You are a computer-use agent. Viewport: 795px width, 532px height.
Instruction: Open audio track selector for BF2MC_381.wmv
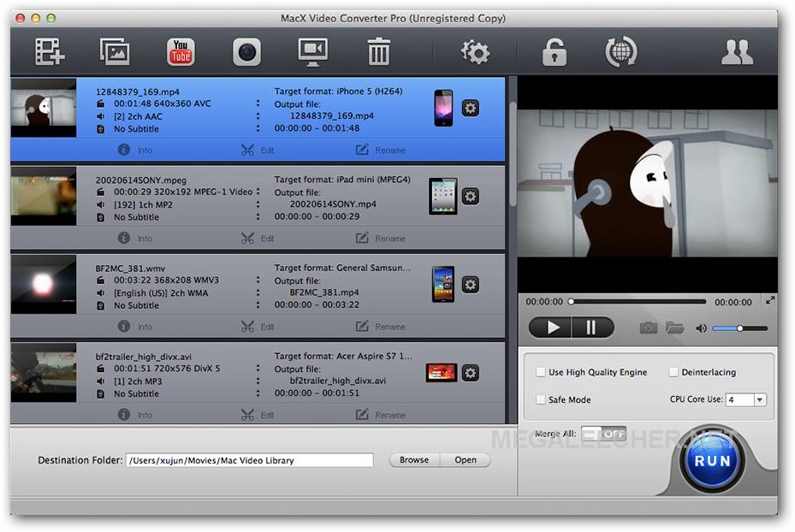pyautogui.click(x=258, y=293)
